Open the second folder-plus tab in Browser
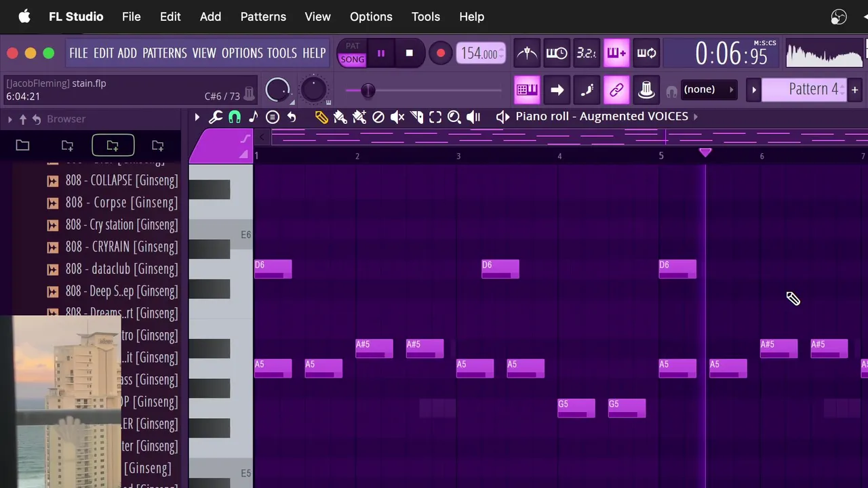This screenshot has width=868, height=488. [x=67, y=146]
